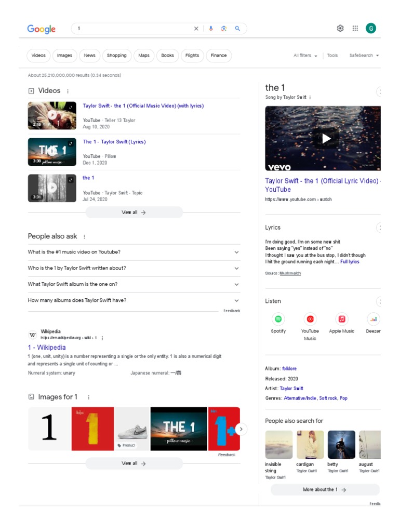The width and height of the screenshot is (399, 532).
Task: Open the red Beatles 1 album image
Action: tap(92, 429)
